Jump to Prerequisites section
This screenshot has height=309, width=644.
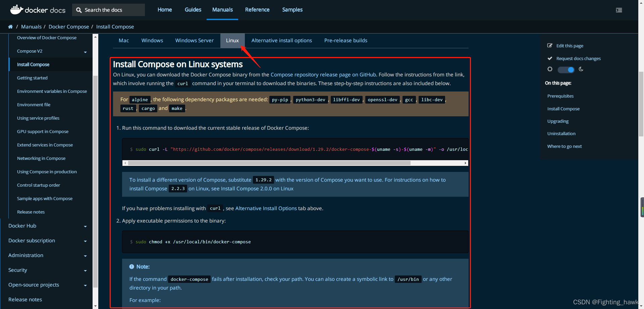tap(560, 96)
